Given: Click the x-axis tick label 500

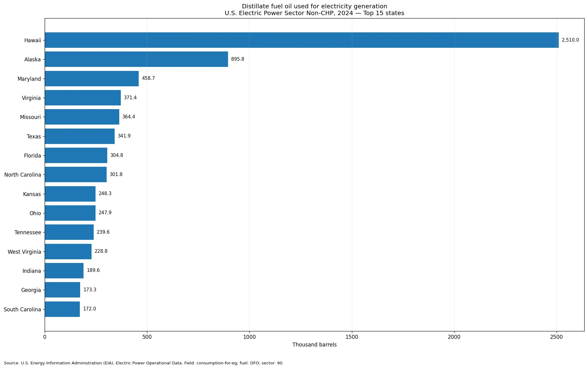Looking at the screenshot, I should pyautogui.click(x=147, y=337).
